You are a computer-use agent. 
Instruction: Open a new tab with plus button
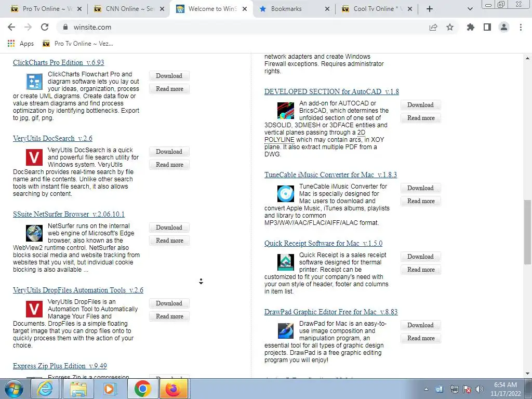(430, 9)
